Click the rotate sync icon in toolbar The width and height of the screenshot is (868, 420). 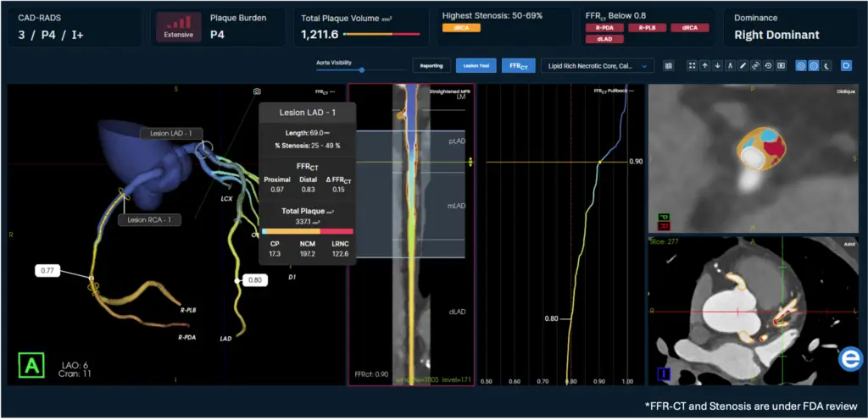[755, 66]
